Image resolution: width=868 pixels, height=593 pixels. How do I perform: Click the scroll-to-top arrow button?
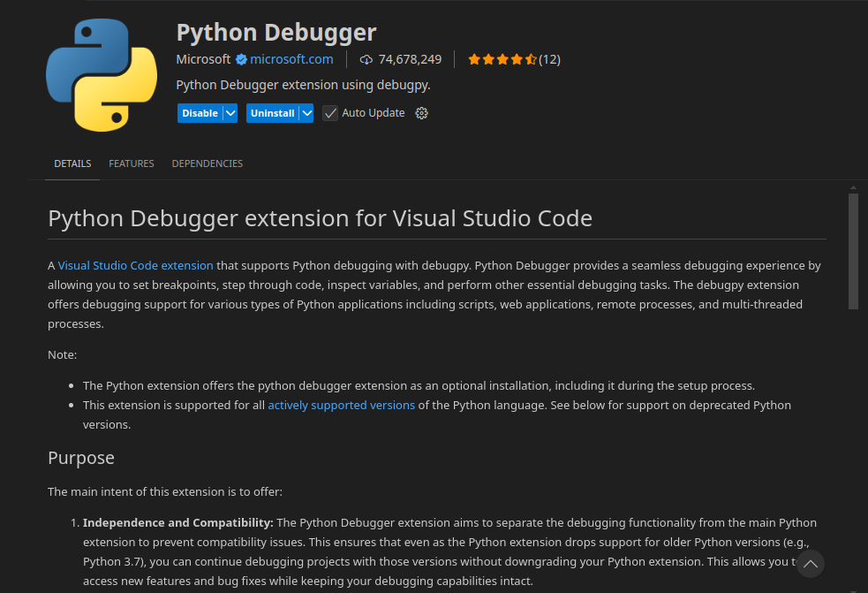[x=810, y=564]
